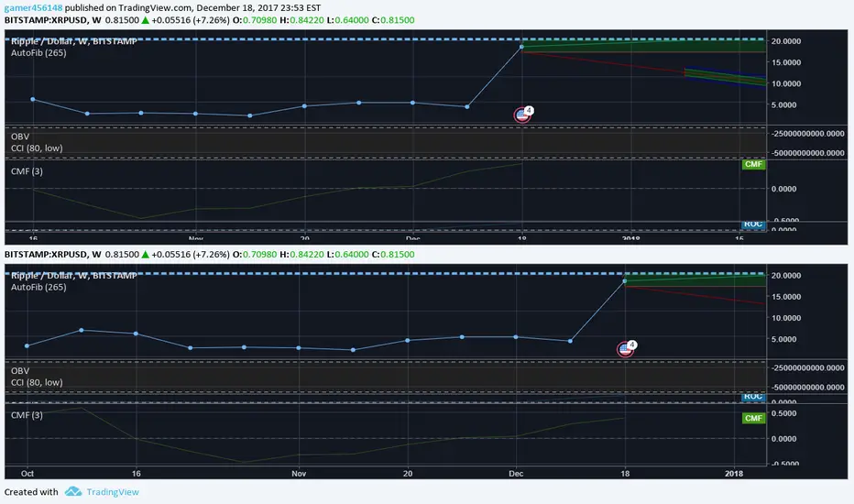
Task: Click the green CMF label in lower chart
Action: click(x=753, y=419)
